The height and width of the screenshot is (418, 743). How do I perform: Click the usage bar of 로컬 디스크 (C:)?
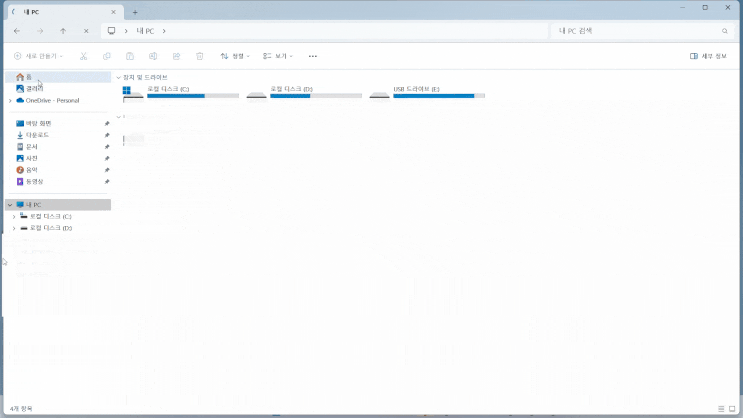[193, 96]
